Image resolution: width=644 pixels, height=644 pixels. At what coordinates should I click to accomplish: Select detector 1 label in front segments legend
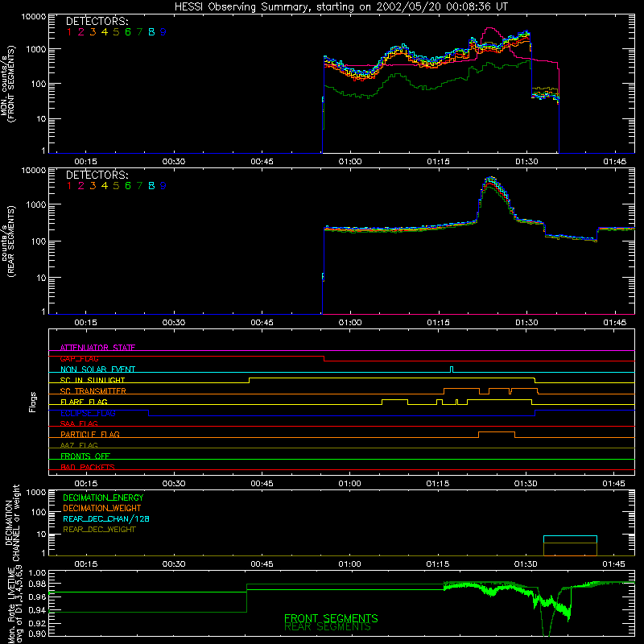69,31
